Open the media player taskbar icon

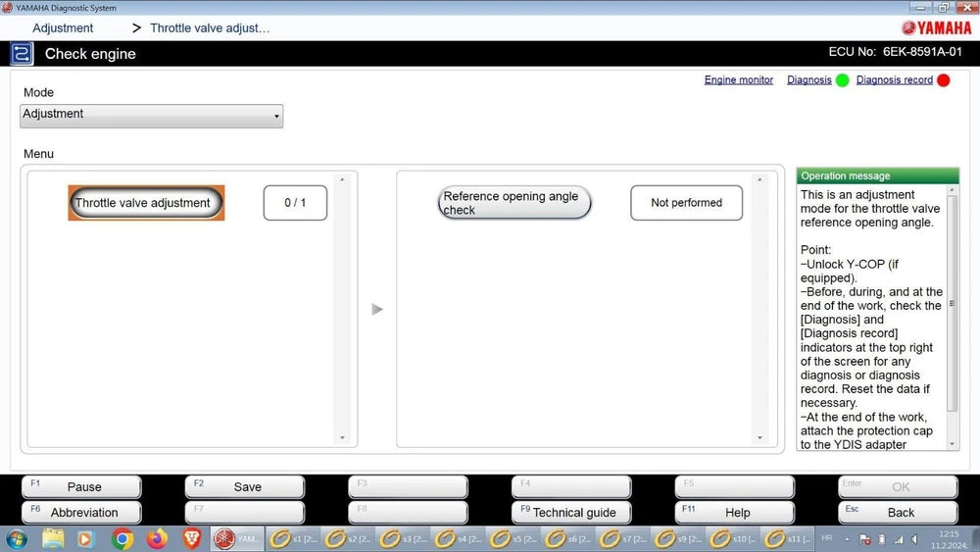pyautogui.click(x=85, y=539)
